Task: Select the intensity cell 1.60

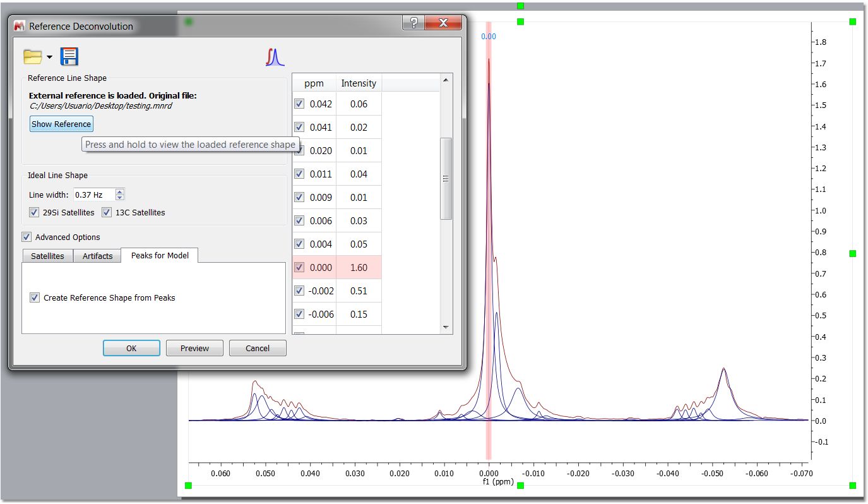Action: [359, 267]
